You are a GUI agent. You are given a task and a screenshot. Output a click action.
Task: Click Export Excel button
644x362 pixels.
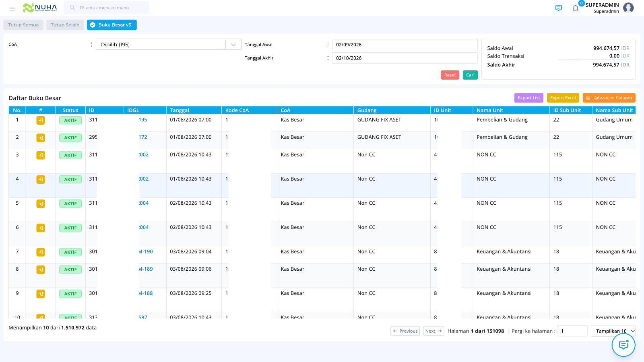pos(563,98)
